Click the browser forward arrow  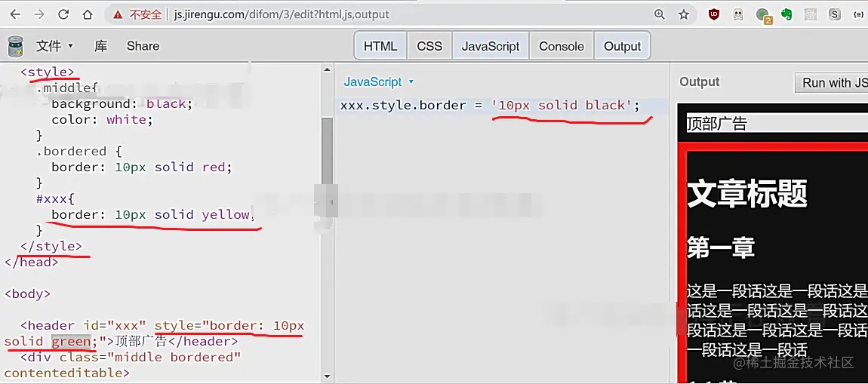pyautogui.click(x=39, y=14)
